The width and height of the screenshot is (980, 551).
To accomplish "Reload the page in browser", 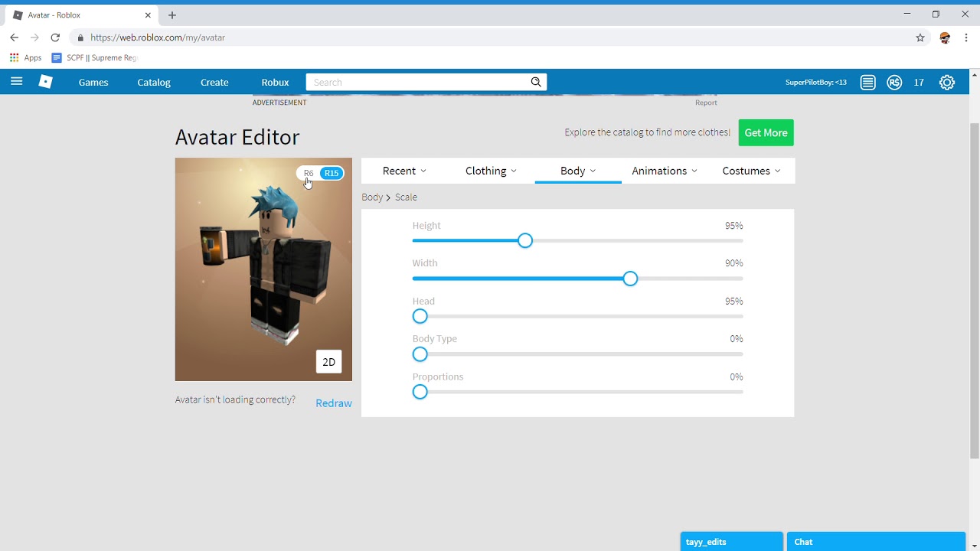I will pos(55,37).
